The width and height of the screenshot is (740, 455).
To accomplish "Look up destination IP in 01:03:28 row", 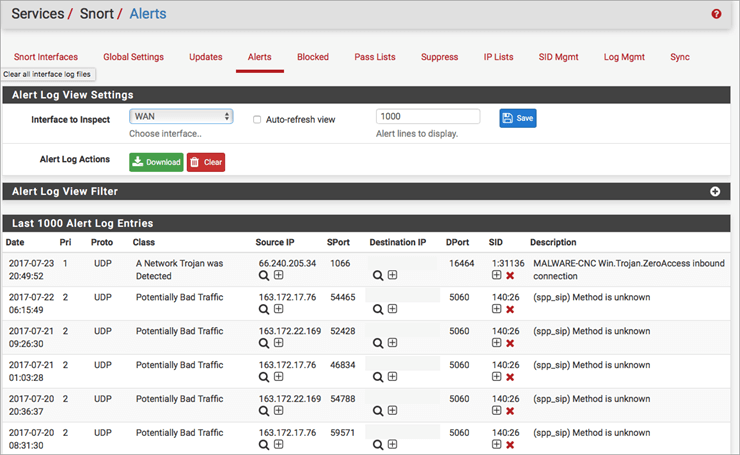I will [378, 378].
